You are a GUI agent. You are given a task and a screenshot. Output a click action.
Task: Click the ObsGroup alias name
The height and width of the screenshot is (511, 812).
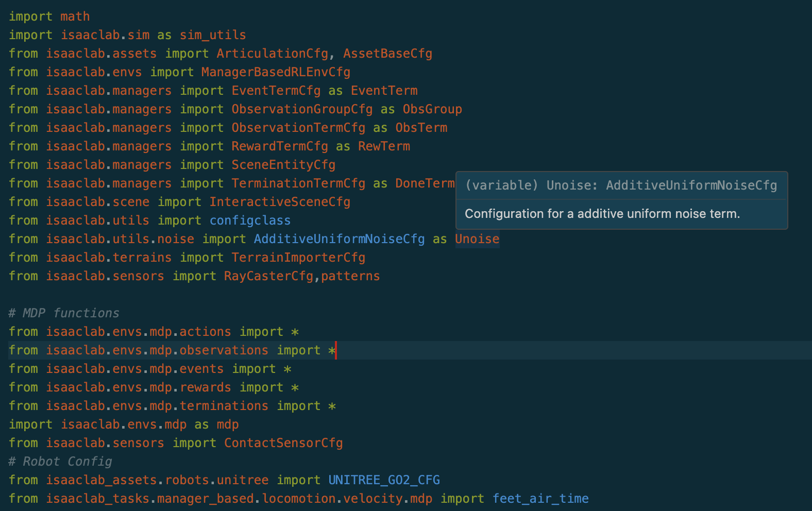(x=432, y=109)
